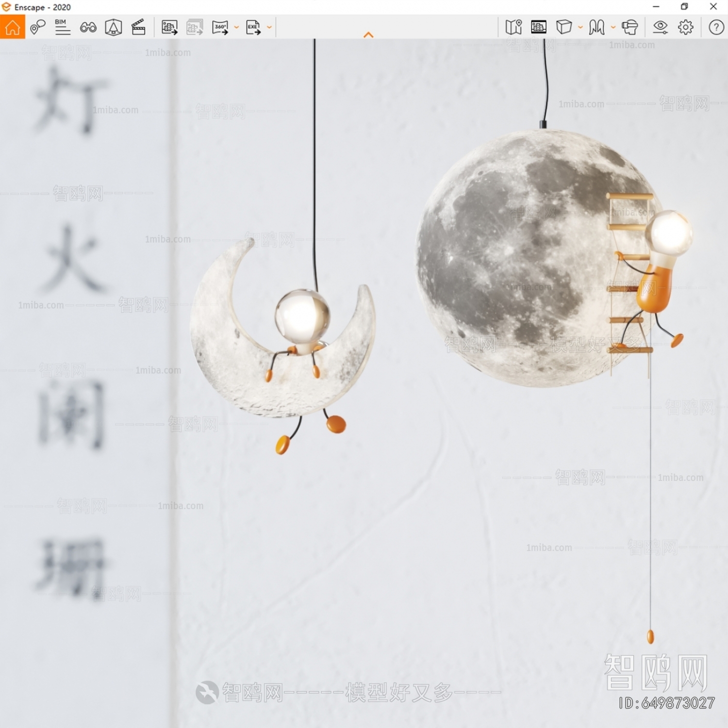728x728 pixels.
Task: Open the collaborative annotations map-pin icon
Action: click(x=37, y=27)
